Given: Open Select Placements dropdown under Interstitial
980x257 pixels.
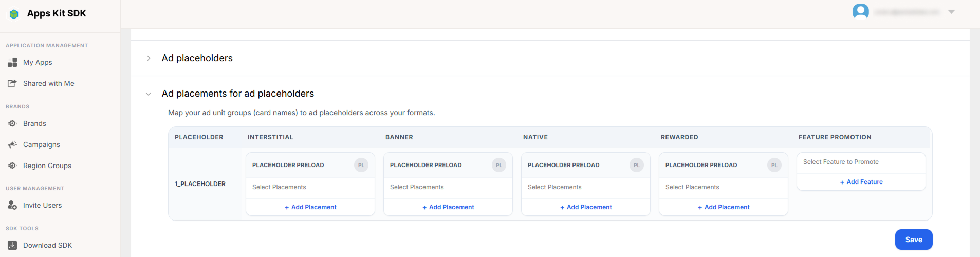Looking at the screenshot, I should tap(310, 187).
